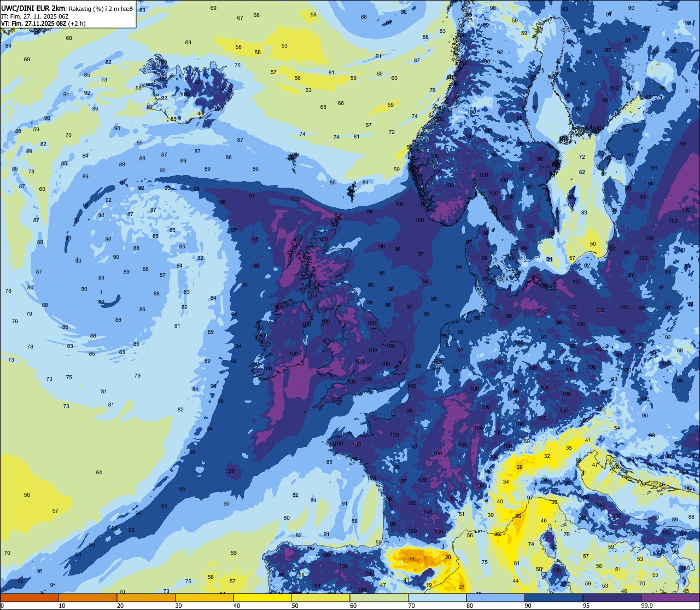The image size is (700, 610).
Task: Click the pale yellow 50–60 legend swatch
Action: tap(320, 597)
